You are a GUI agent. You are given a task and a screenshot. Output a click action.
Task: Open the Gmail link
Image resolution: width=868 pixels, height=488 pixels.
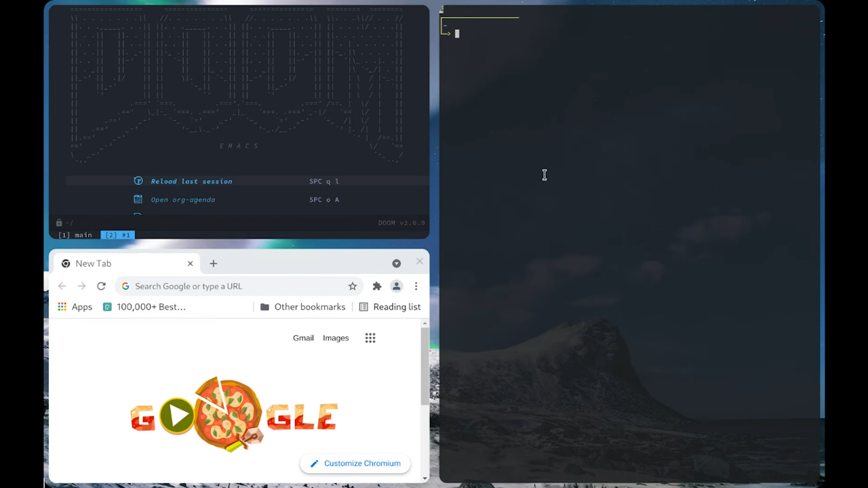point(303,338)
